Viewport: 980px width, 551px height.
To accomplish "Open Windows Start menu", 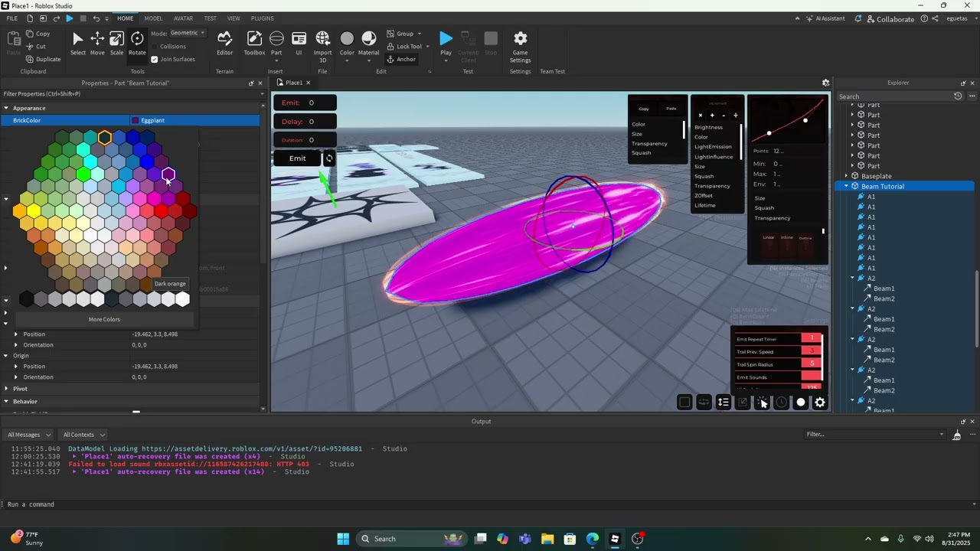I will coord(343,539).
